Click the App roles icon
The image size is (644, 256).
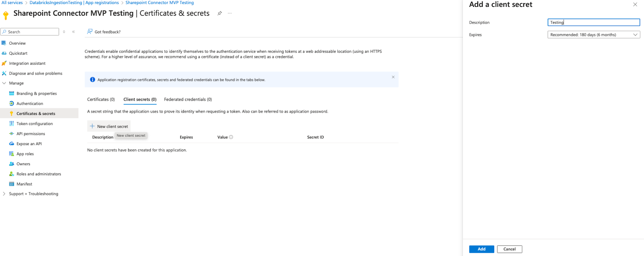12,154
